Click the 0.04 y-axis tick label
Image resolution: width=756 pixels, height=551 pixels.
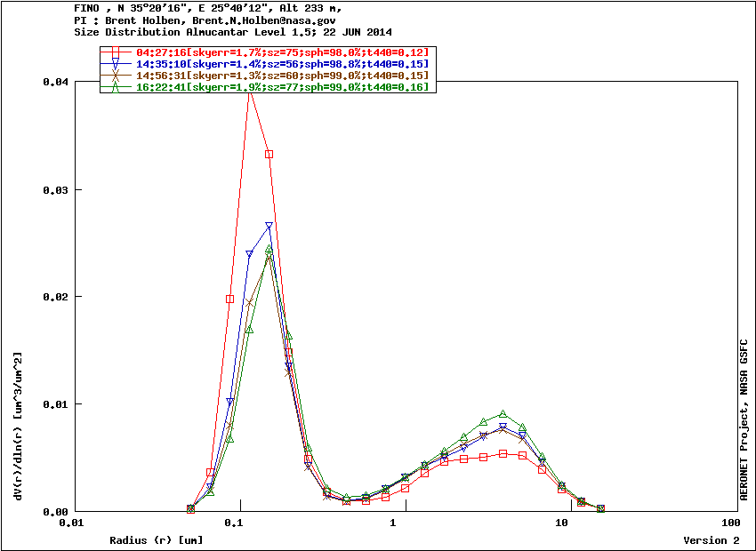[55, 82]
